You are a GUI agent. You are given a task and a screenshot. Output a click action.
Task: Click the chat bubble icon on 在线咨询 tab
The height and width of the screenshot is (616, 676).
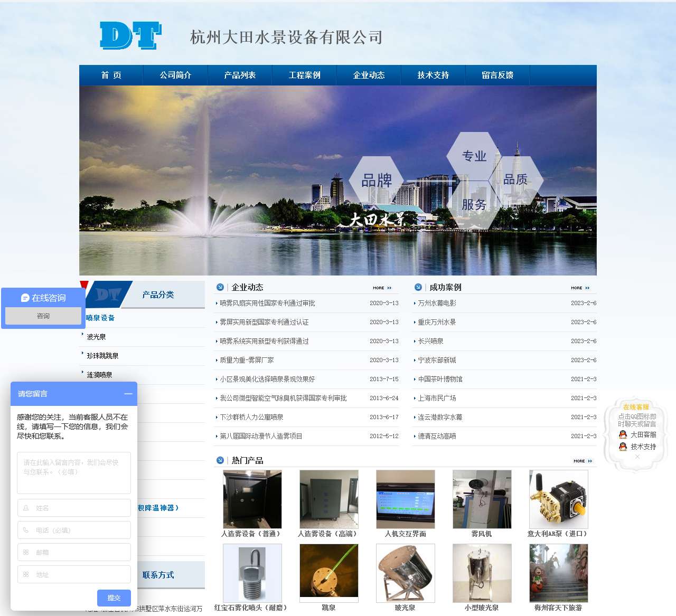point(24,298)
